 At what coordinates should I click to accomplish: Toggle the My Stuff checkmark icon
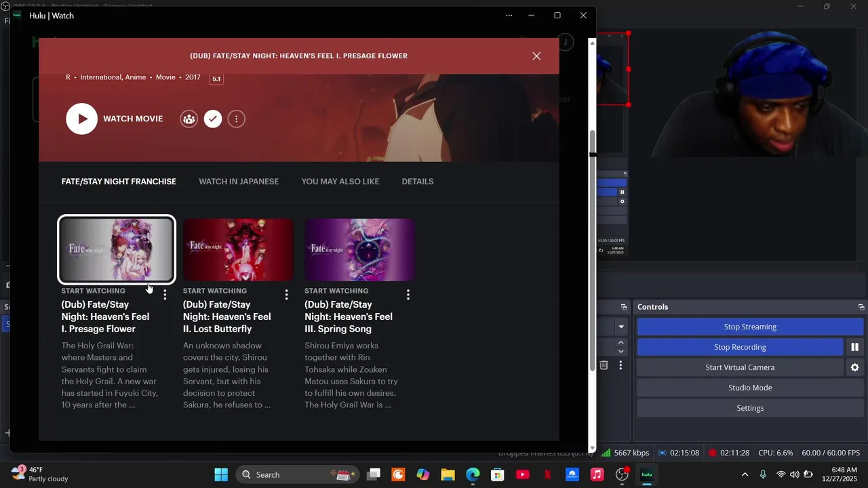click(x=213, y=119)
